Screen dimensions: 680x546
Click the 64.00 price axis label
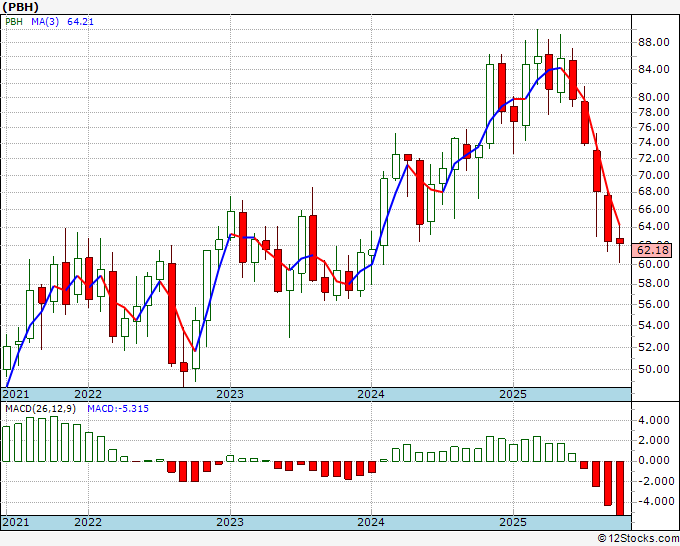coord(653,227)
